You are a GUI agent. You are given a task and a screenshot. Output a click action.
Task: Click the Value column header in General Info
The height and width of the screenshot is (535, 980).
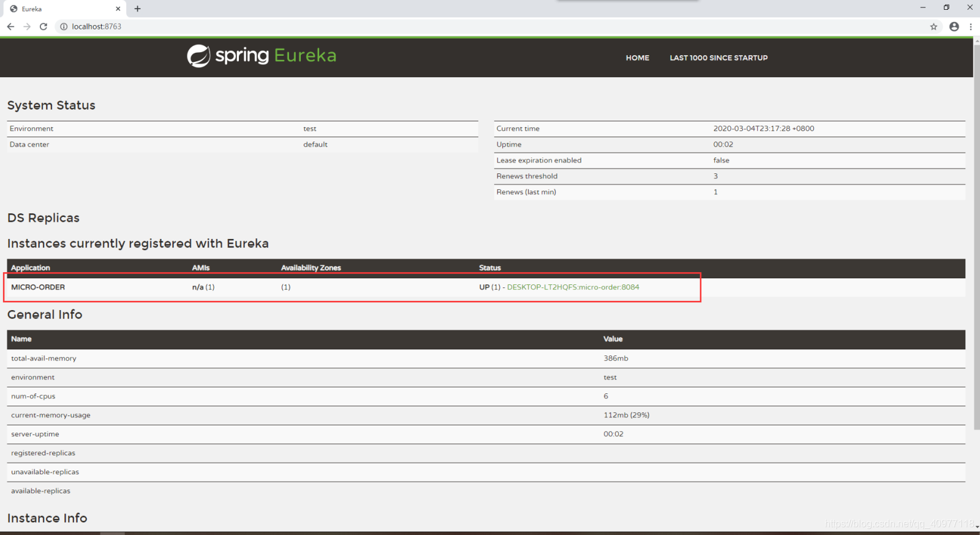[613, 339]
